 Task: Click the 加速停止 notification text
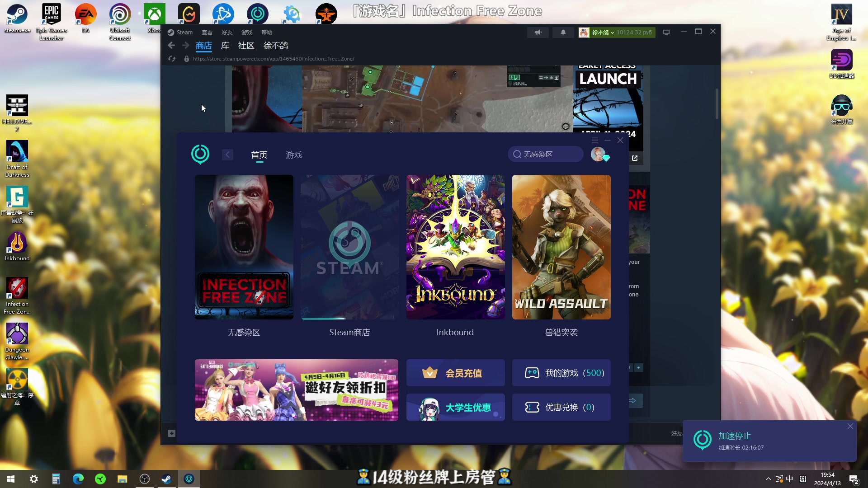point(735,436)
